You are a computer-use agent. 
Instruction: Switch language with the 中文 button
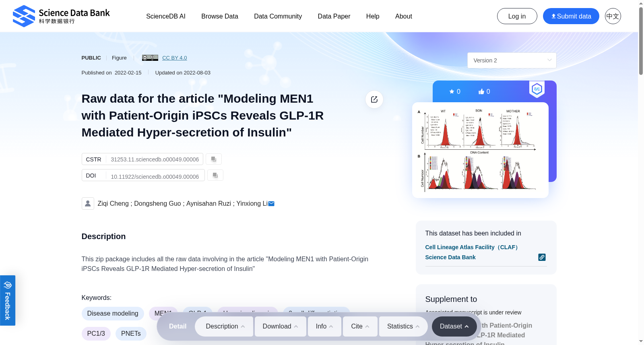pyautogui.click(x=613, y=16)
